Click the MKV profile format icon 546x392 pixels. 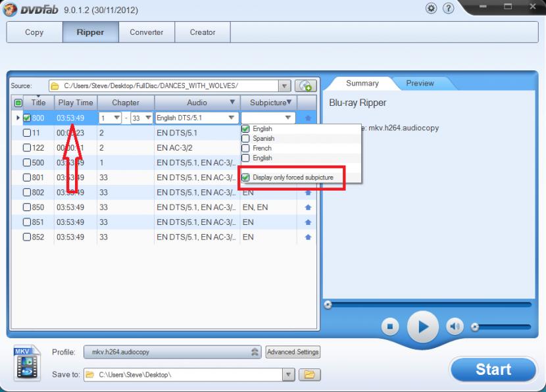click(27, 363)
